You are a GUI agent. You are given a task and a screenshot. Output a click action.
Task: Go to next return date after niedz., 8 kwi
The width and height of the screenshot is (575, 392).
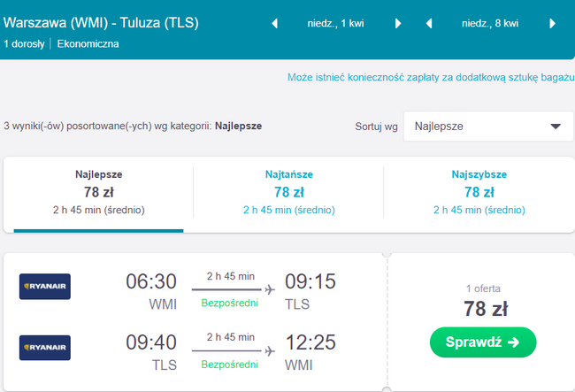[x=552, y=24]
